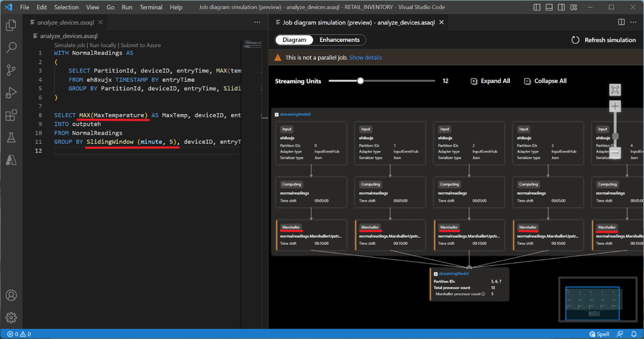This screenshot has width=644, height=339.
Task: Open the View menu
Action: (92, 7)
